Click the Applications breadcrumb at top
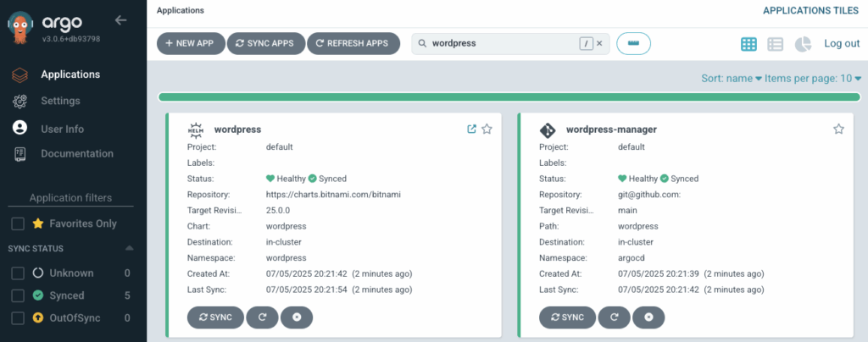The height and width of the screenshot is (342, 868). (x=181, y=10)
